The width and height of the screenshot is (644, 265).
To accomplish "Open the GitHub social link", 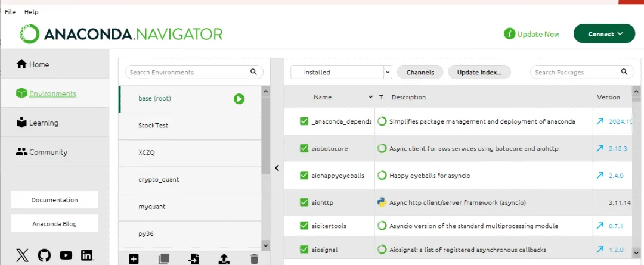I will (x=44, y=255).
